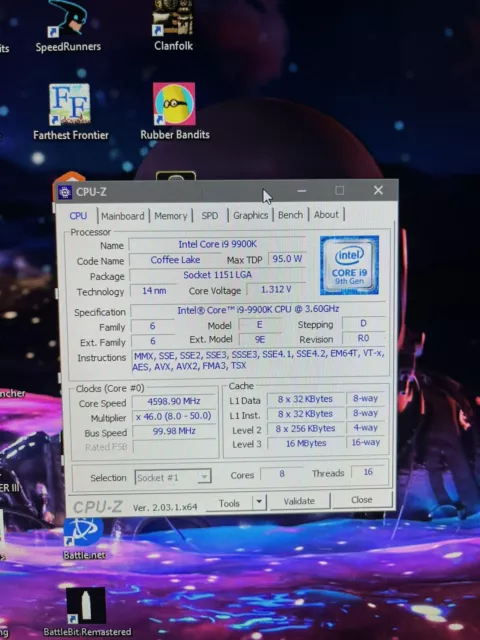Click the Technology value 14 nm
Viewport: 480px width, 640px height.
pos(154,291)
